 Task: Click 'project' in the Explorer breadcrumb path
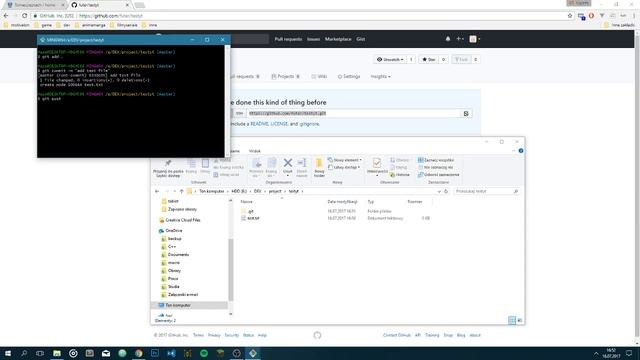(275, 191)
